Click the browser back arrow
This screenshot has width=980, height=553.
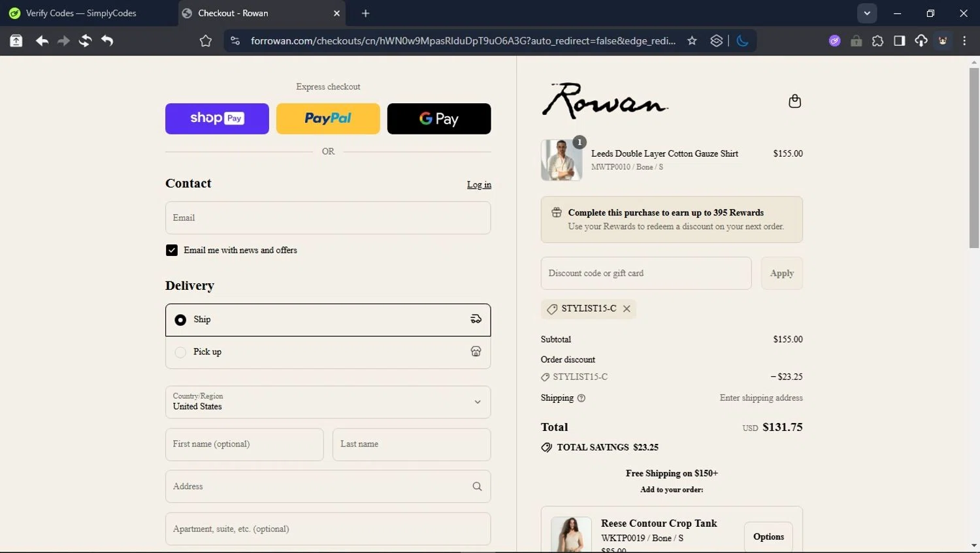coord(42,41)
